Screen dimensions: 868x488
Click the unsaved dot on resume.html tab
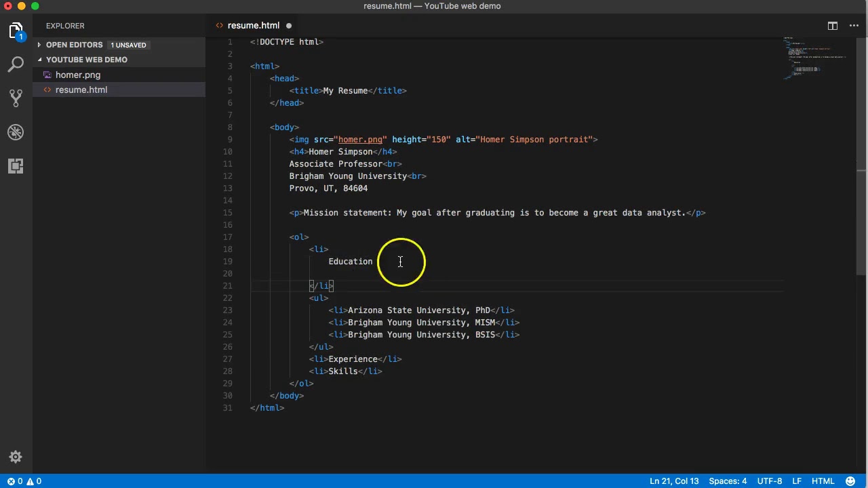click(288, 26)
